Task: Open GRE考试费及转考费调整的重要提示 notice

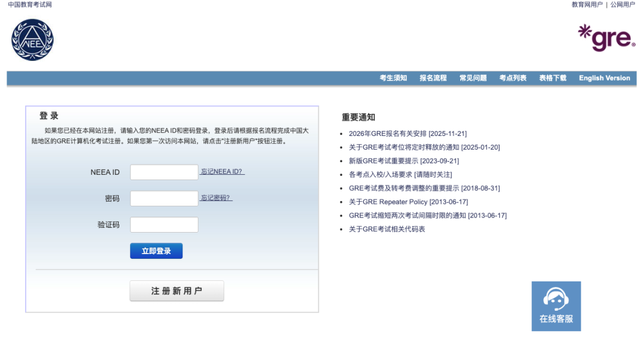Action: pos(425,188)
